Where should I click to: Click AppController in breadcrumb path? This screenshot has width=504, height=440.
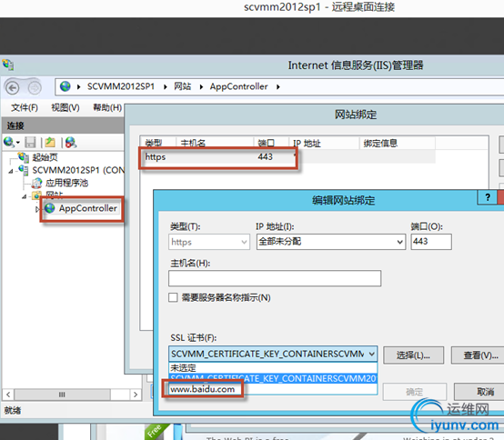pyautogui.click(x=239, y=86)
